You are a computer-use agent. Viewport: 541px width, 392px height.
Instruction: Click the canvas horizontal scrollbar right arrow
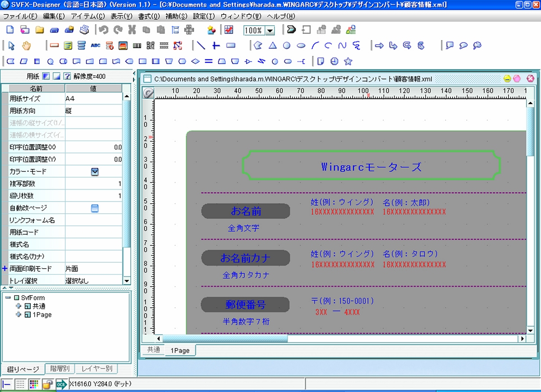click(x=523, y=338)
